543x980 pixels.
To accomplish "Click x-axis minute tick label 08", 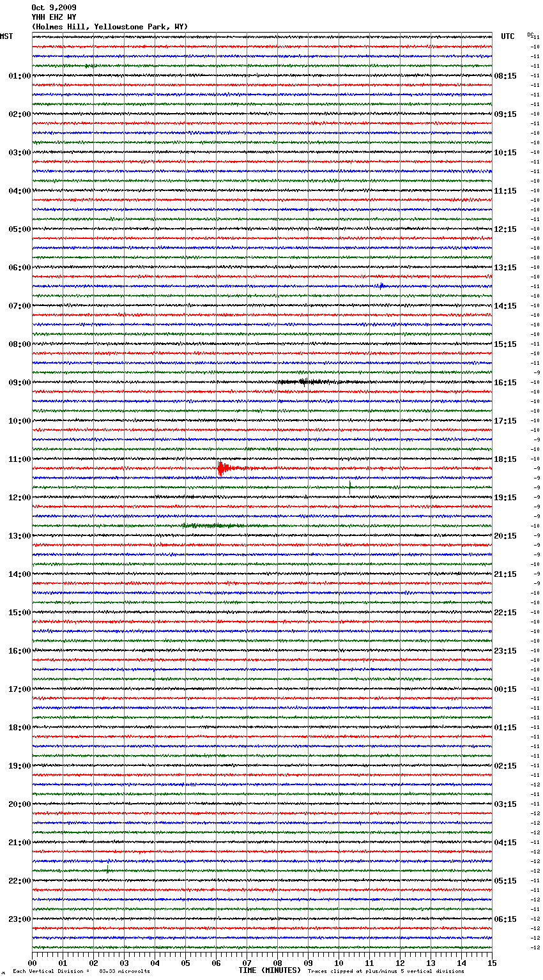I will [x=277, y=963].
